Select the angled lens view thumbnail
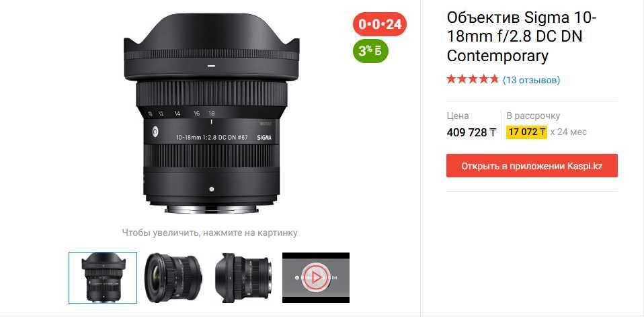 pos(173,277)
